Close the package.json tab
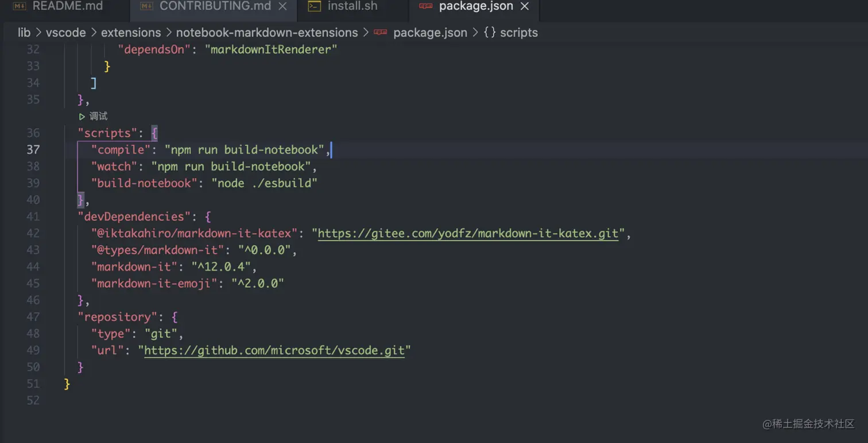The width and height of the screenshot is (868, 443). (x=525, y=6)
